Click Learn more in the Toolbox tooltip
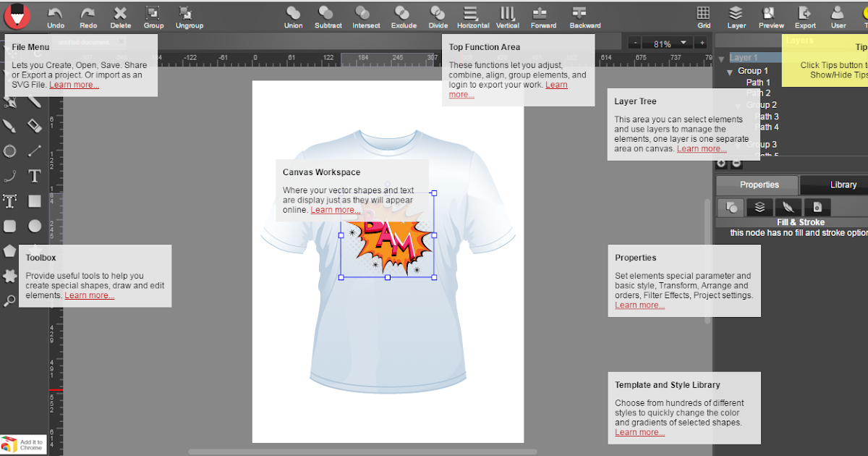 89,295
